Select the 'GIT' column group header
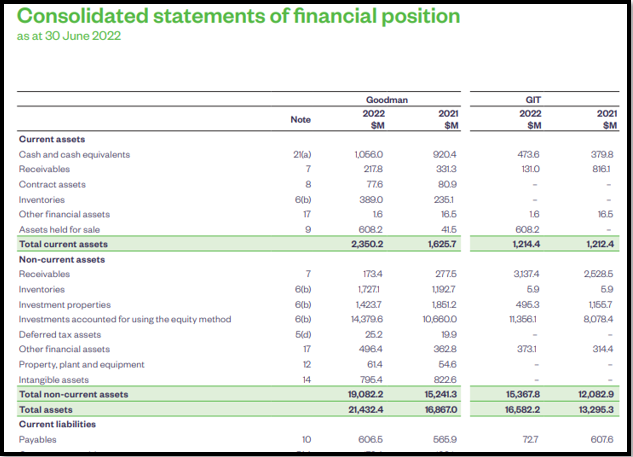The width and height of the screenshot is (633, 457). coord(533,100)
